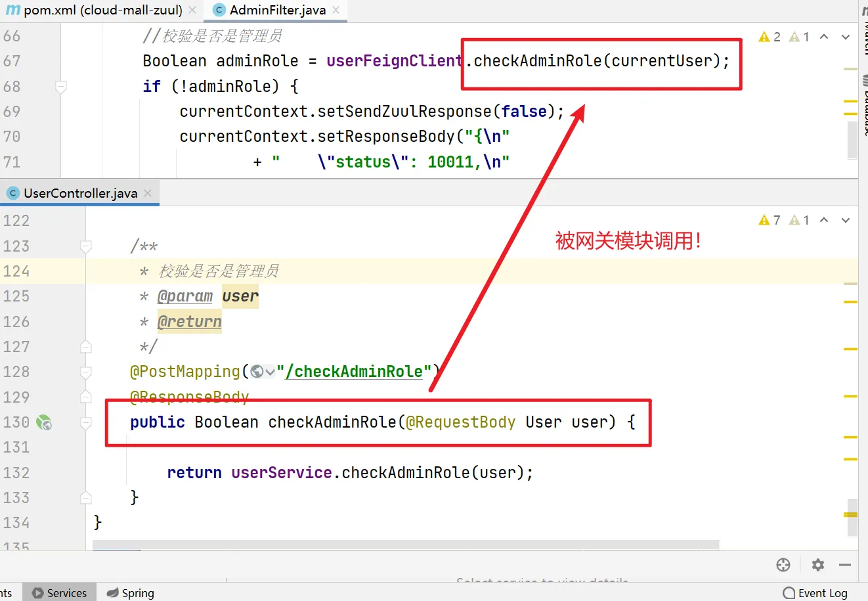The height and width of the screenshot is (601, 868).
Task: Click line number 124 in the gutter
Action: [x=16, y=271]
